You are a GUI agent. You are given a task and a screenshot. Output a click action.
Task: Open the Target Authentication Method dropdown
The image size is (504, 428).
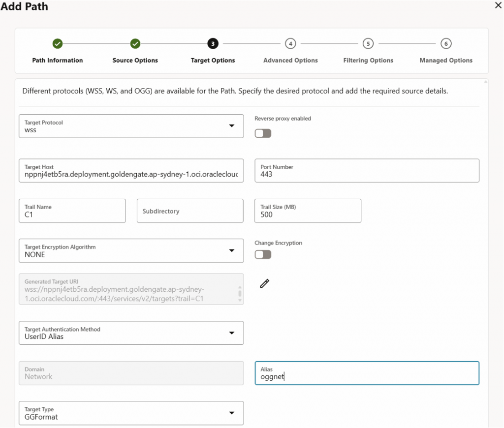[131, 333]
